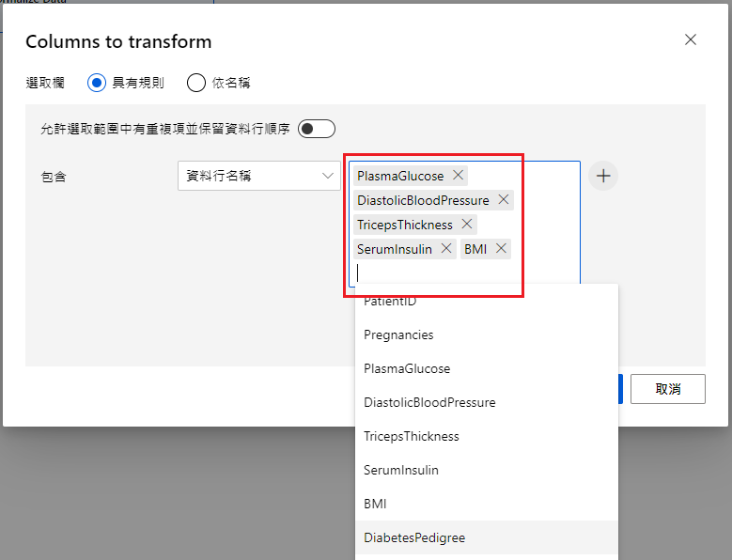This screenshot has height=560, width=732.
Task: Remove the SerumInsulin tag
Action: click(x=446, y=248)
